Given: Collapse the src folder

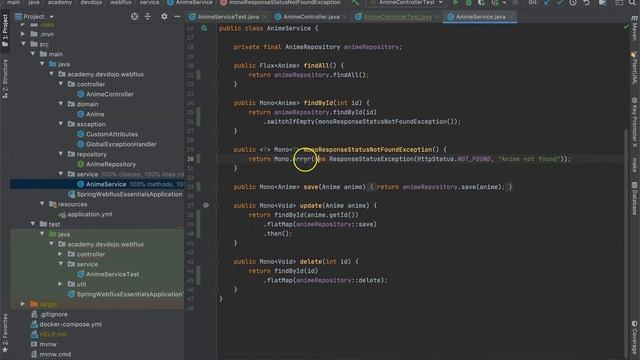Looking at the screenshot, I should point(23,44).
